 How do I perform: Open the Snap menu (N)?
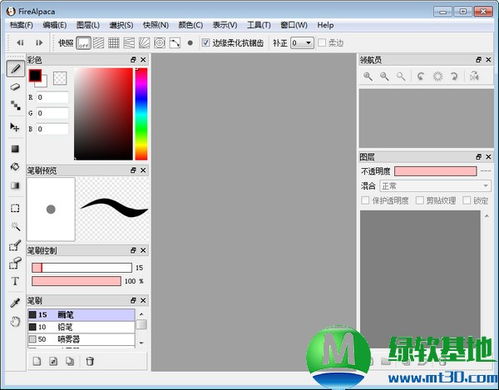(156, 25)
